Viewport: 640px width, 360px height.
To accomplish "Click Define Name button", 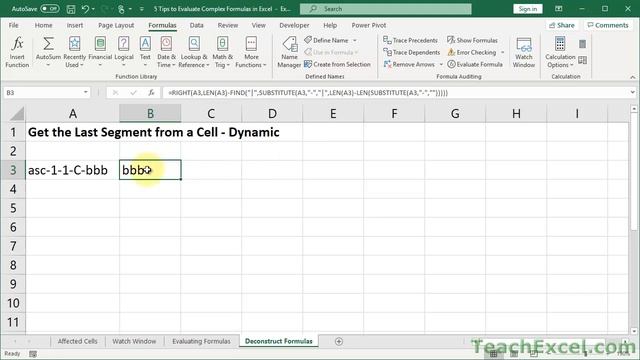I will click(x=326, y=40).
